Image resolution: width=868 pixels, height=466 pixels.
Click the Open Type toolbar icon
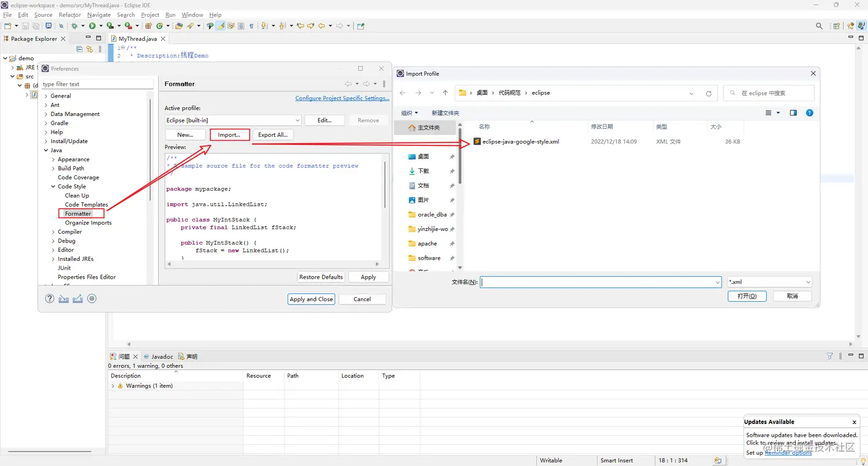[179, 26]
